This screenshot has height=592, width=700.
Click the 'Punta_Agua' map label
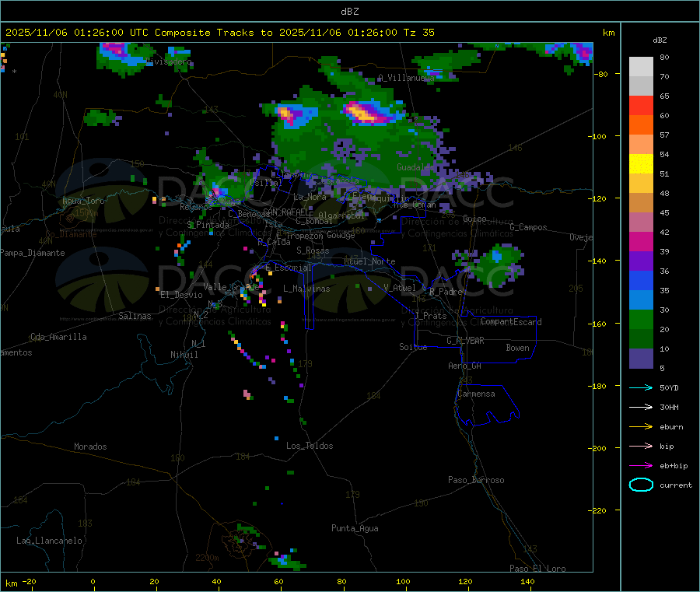355,528
